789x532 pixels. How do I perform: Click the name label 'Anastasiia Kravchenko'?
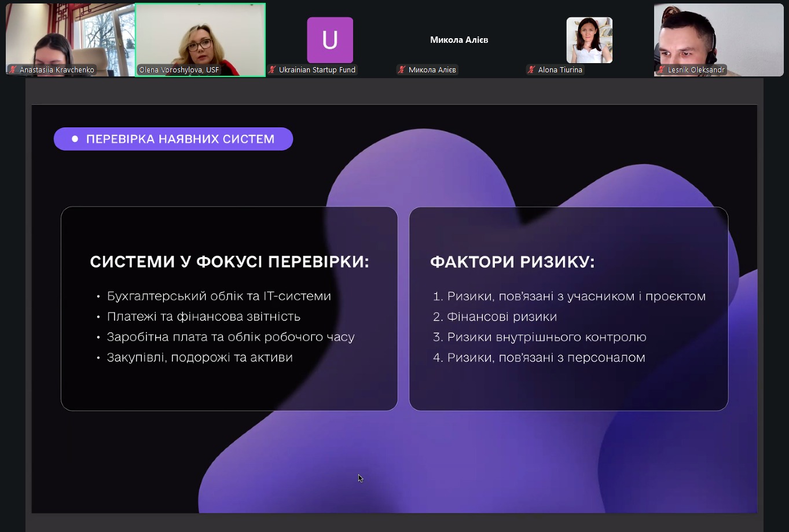(x=57, y=70)
